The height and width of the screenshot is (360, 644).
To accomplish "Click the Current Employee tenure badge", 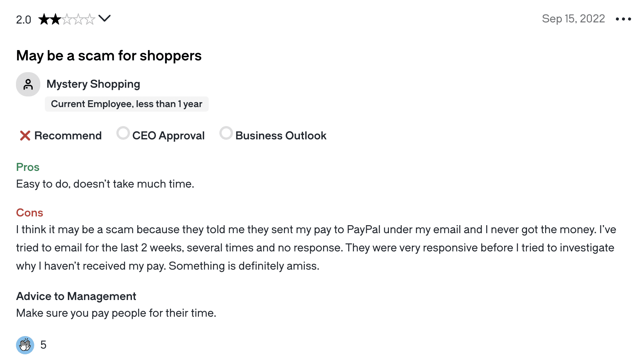I will [127, 104].
